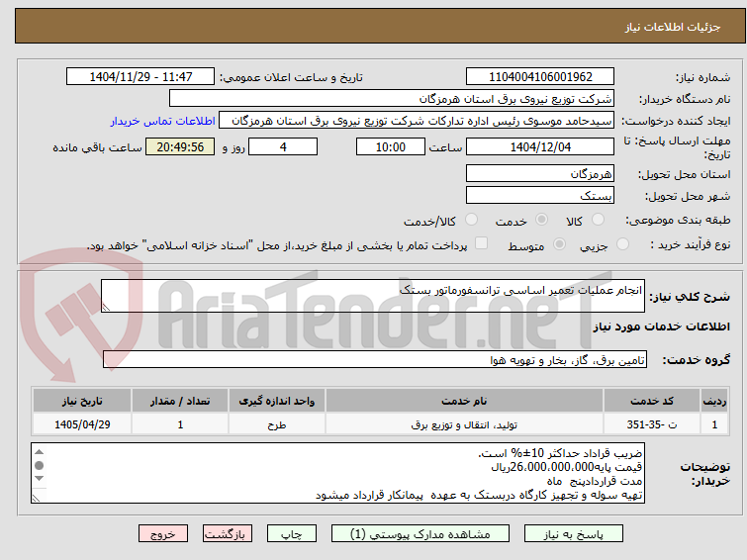Click the ردیف column header
Image resolution: width=747 pixels, height=560 pixels.
(714, 401)
